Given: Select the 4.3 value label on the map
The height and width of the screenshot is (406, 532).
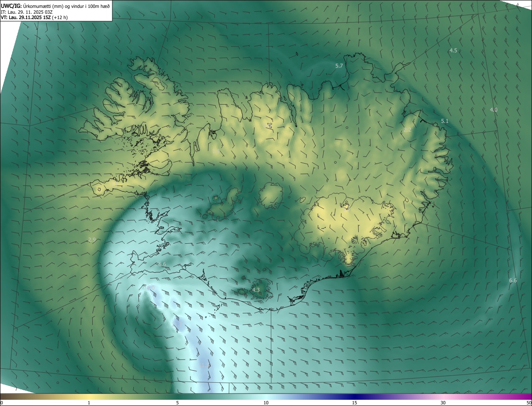Looking at the screenshot, I should pos(256,290).
